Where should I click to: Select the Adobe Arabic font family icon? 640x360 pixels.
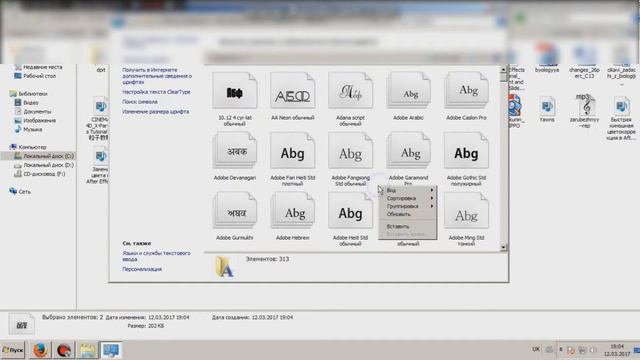pos(409,91)
